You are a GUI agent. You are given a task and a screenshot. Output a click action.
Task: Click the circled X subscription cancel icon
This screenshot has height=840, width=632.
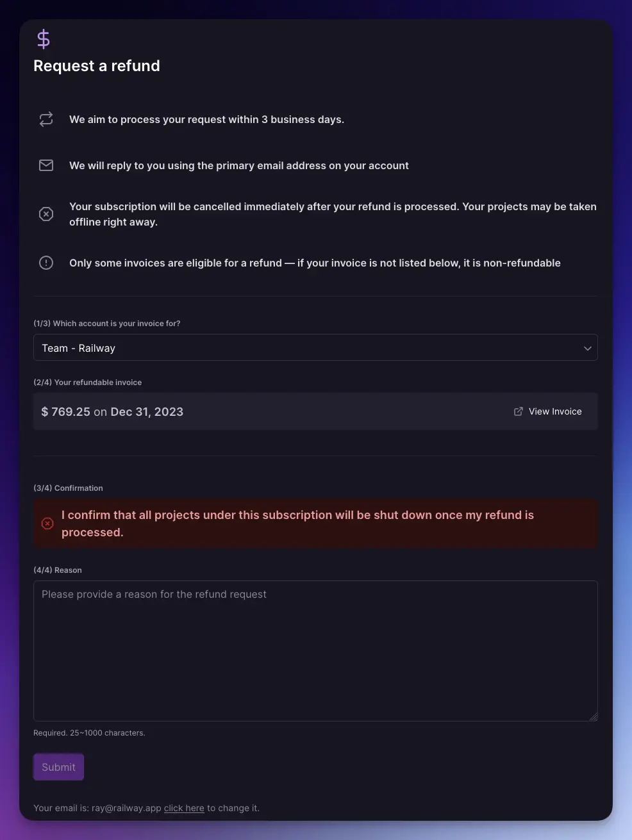[46, 214]
